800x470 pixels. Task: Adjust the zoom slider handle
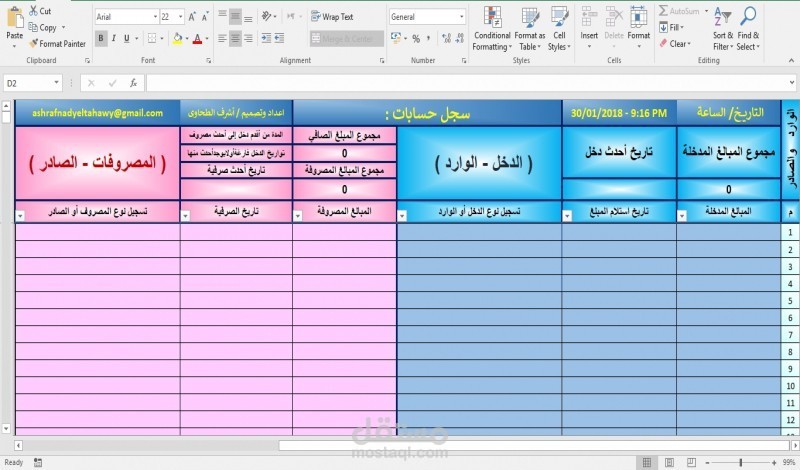(x=740, y=462)
